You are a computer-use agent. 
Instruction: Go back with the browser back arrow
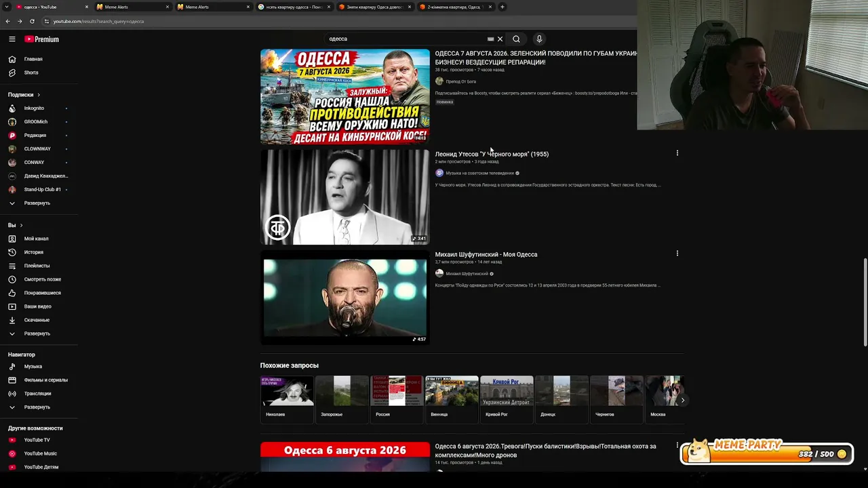coord(8,21)
